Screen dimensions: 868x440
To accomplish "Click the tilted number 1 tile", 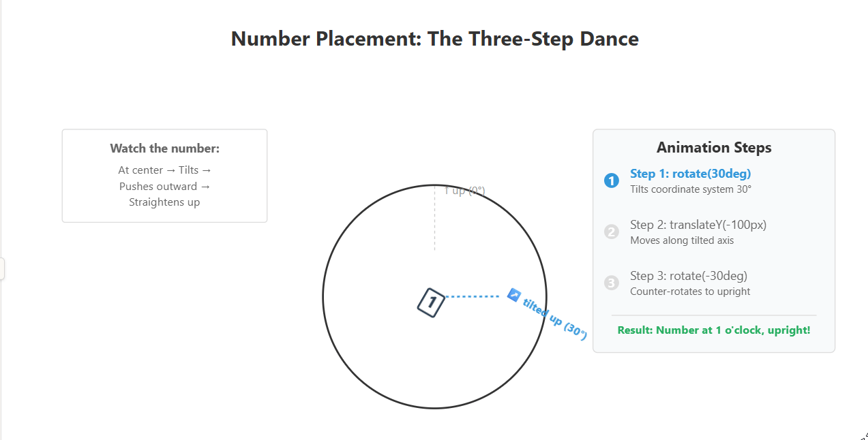I will pos(431,302).
